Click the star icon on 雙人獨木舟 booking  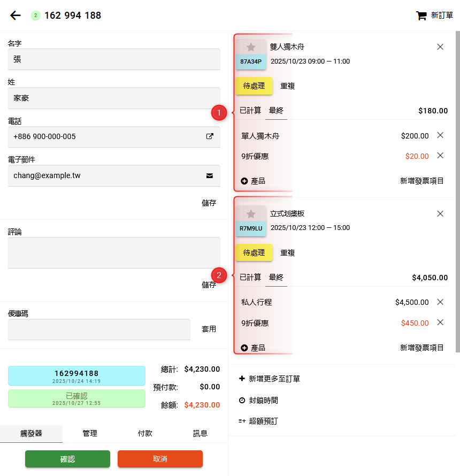coord(251,47)
